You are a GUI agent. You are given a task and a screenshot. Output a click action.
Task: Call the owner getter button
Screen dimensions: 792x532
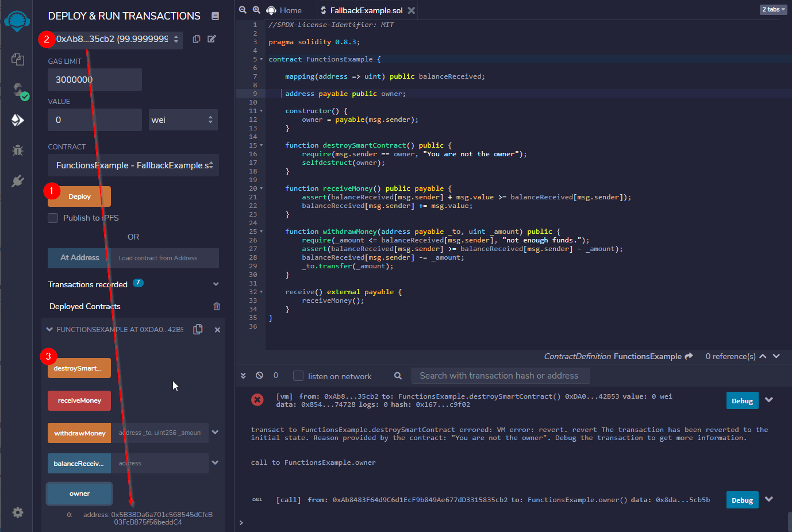(x=79, y=494)
